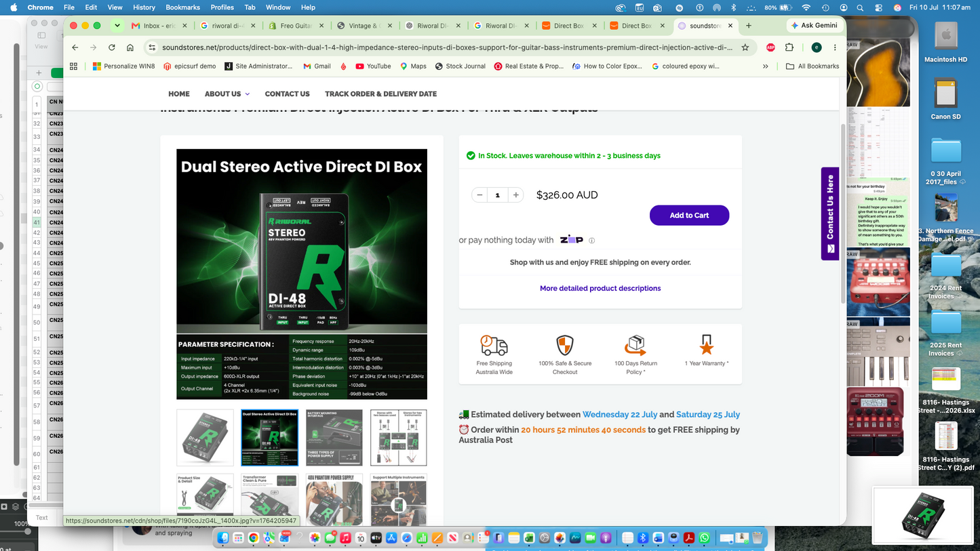Open the Stock Journal bookmark
The height and width of the screenshot is (551, 980).
click(460, 66)
